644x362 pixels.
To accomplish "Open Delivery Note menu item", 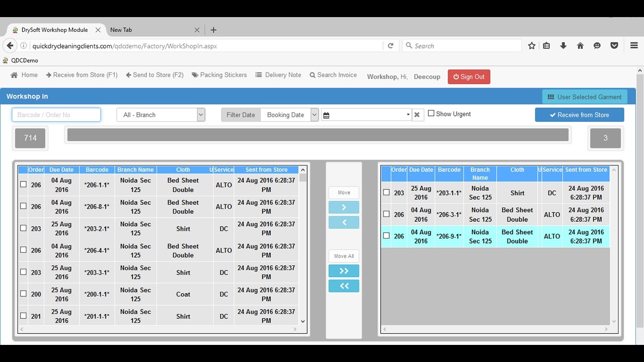I will (x=278, y=75).
